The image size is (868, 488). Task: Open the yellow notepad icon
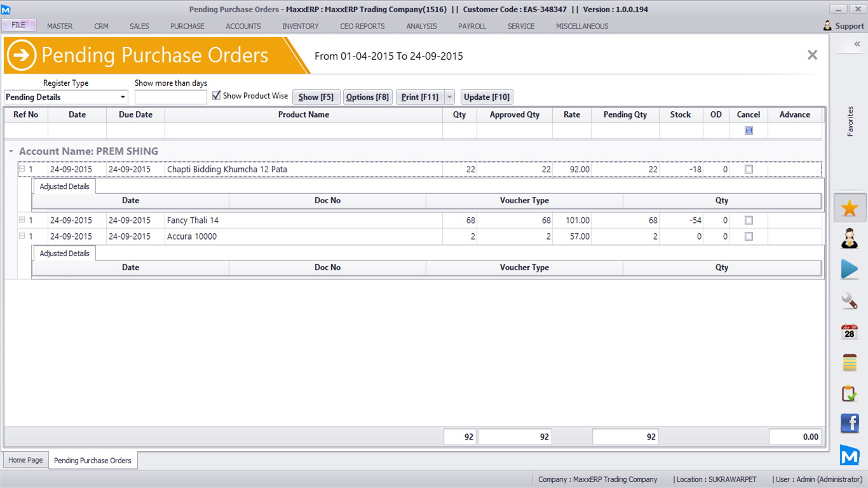(850, 362)
